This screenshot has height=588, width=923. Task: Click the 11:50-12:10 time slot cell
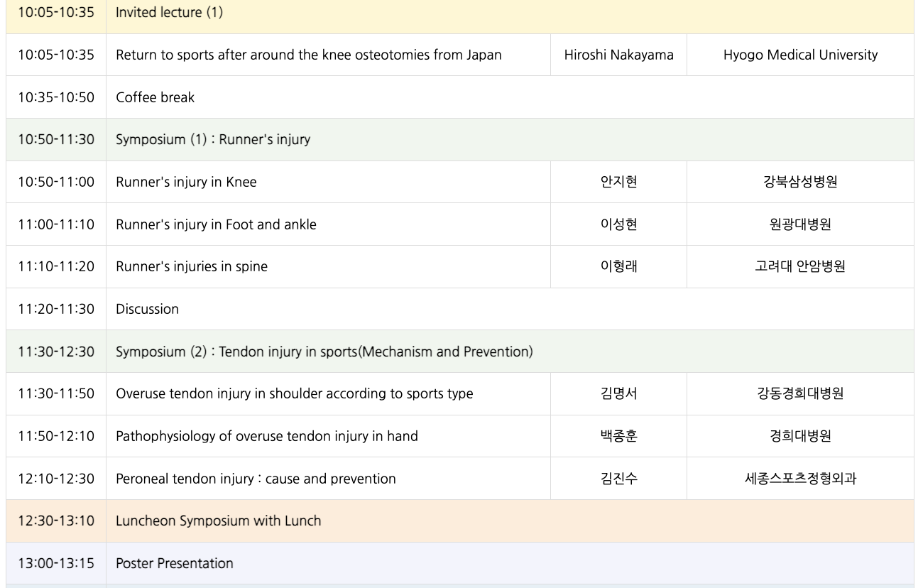point(56,436)
